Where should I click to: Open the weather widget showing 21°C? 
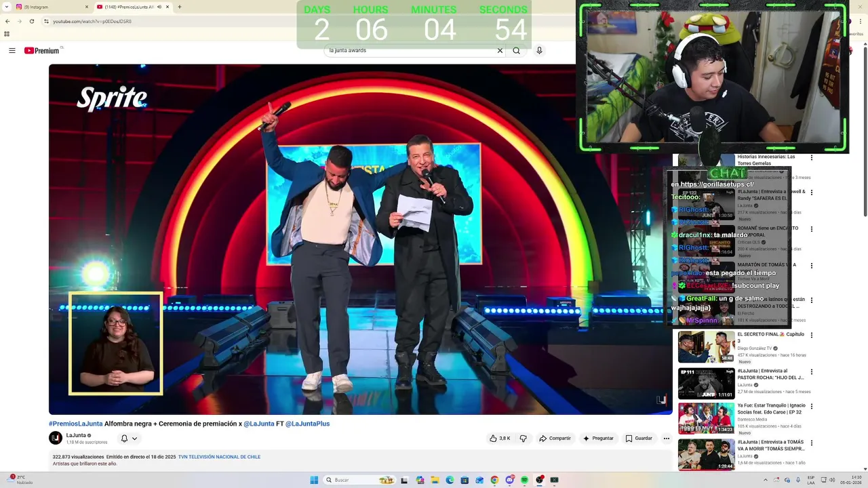click(20, 480)
